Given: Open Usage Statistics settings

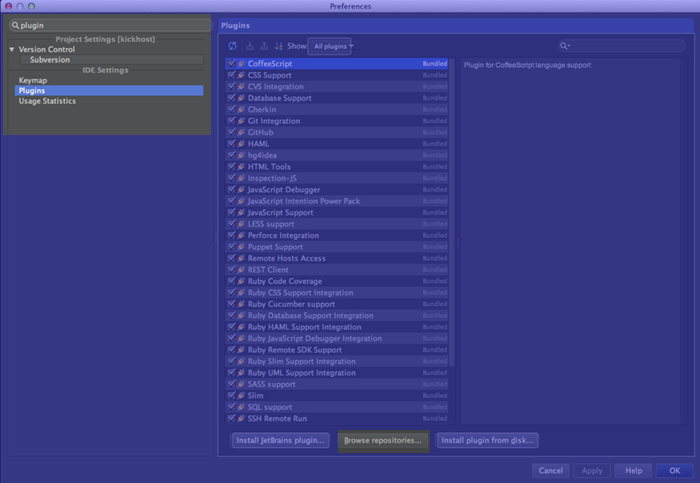Looking at the screenshot, I should pyautogui.click(x=47, y=101).
